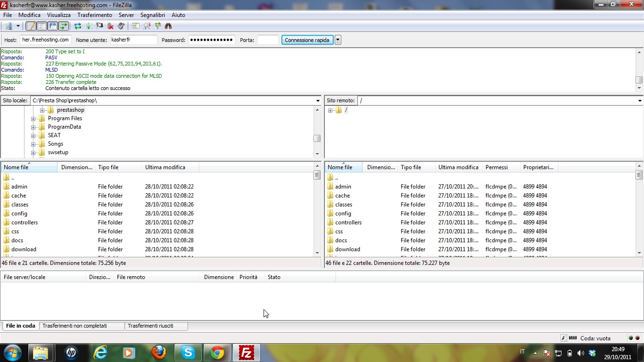Switch to Trasferimenti non completati tab
Viewport: 644px width, 362px height.
[x=82, y=326]
